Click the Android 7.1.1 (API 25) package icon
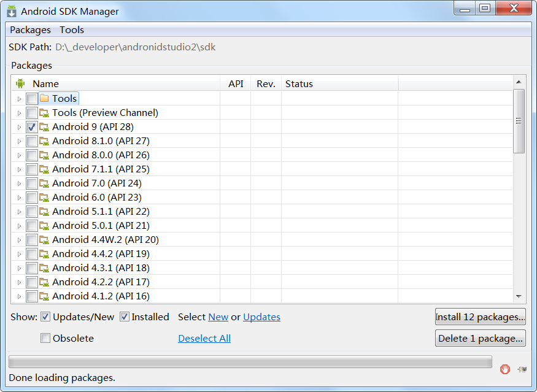 pos(44,169)
